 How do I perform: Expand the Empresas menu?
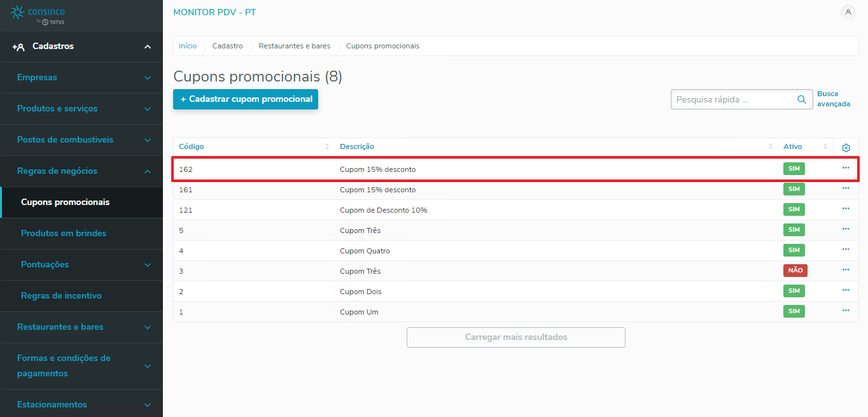(x=147, y=78)
